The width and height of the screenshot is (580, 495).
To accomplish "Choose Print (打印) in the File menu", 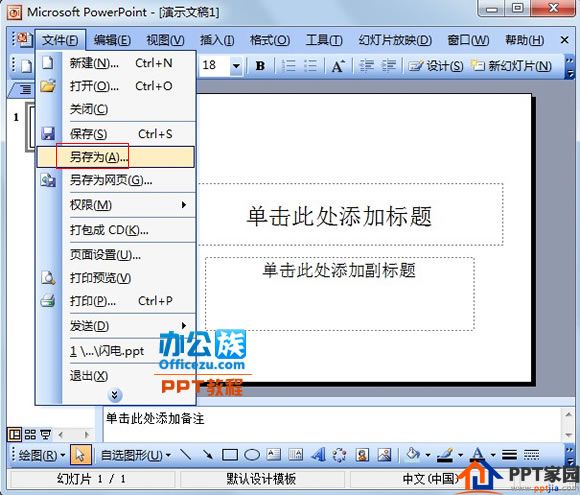I will pyautogui.click(x=116, y=301).
